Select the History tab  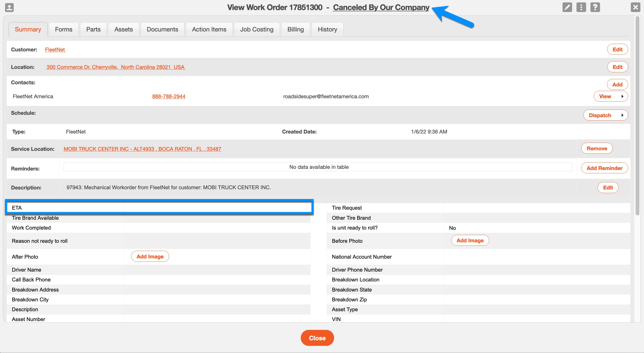point(327,30)
